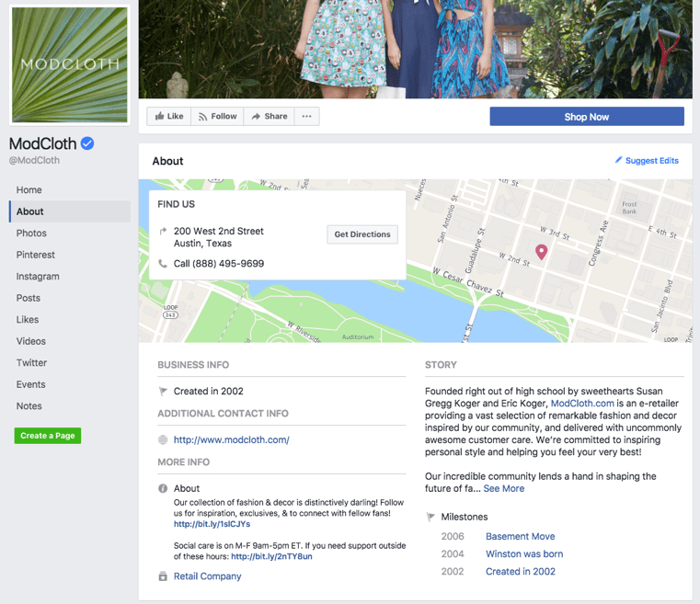Click the green Create a Page button

coord(48,436)
